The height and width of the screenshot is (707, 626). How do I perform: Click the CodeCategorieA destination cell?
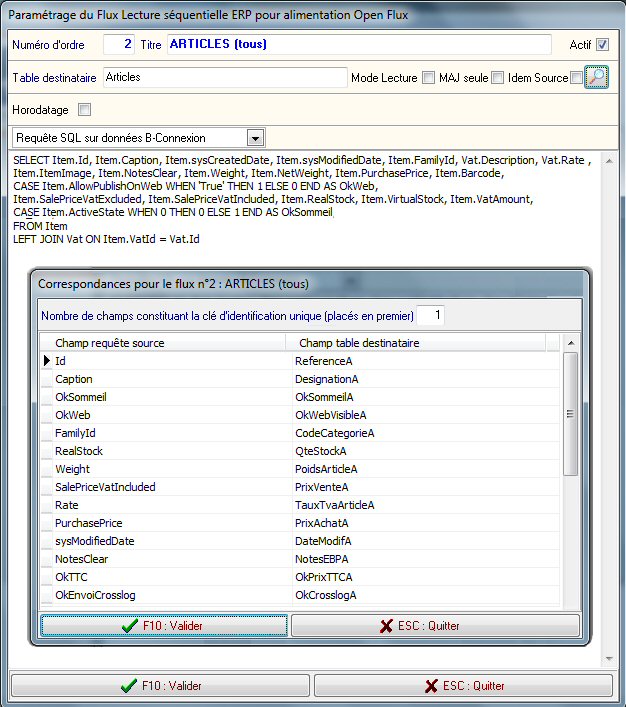[x=426, y=433]
